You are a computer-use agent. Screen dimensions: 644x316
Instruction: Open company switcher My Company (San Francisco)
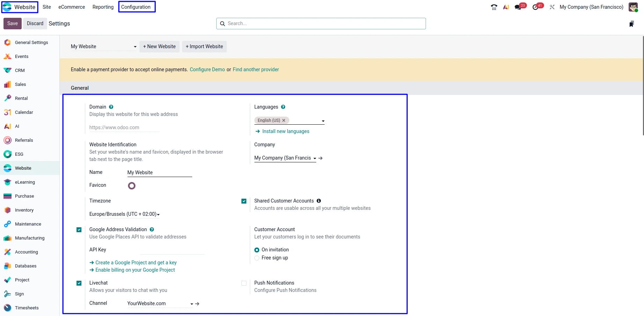pos(591,7)
